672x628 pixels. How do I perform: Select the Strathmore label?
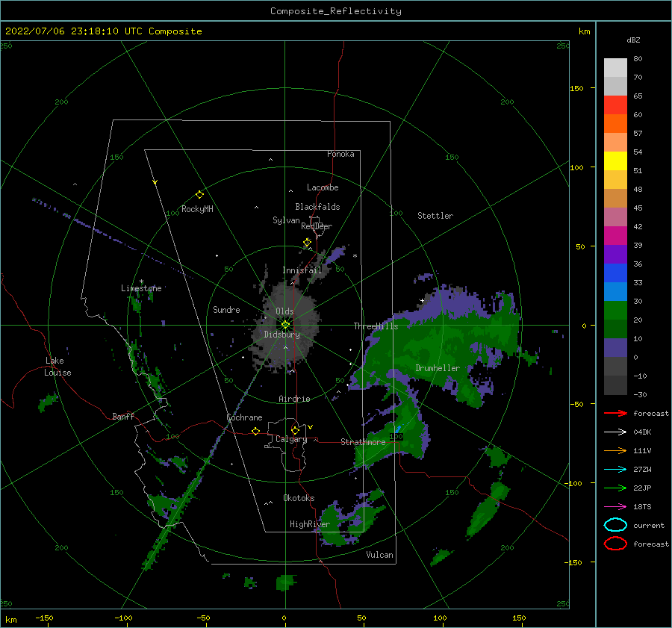[363, 442]
